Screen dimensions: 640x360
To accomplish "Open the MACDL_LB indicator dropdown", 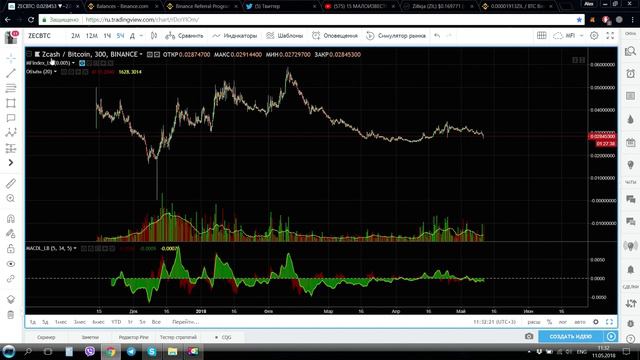I will pyautogui.click(x=75, y=248).
